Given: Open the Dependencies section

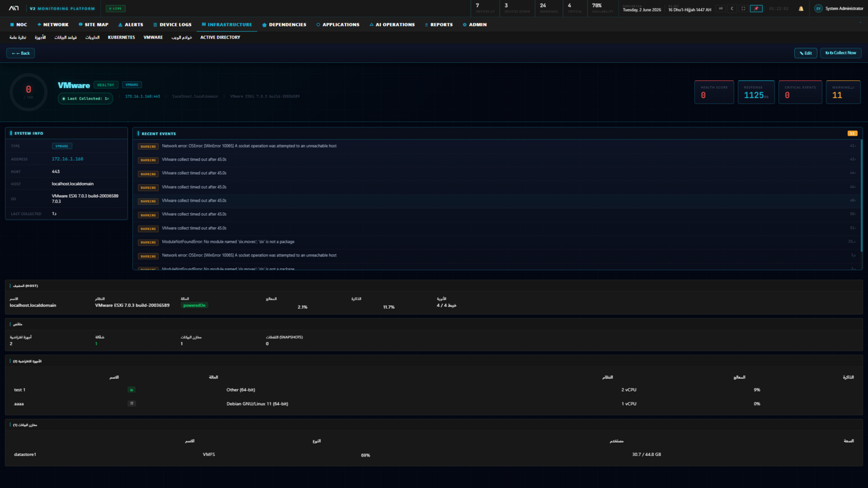Looking at the screenshot, I should click(284, 24).
